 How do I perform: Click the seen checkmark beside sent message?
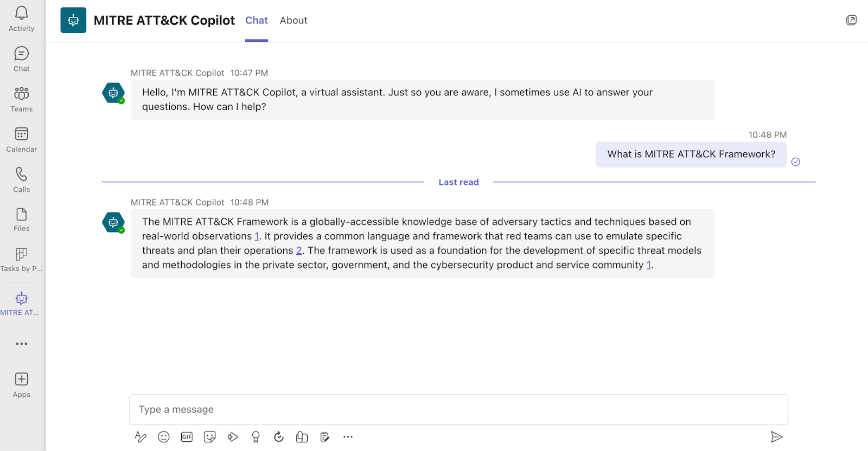tap(796, 162)
